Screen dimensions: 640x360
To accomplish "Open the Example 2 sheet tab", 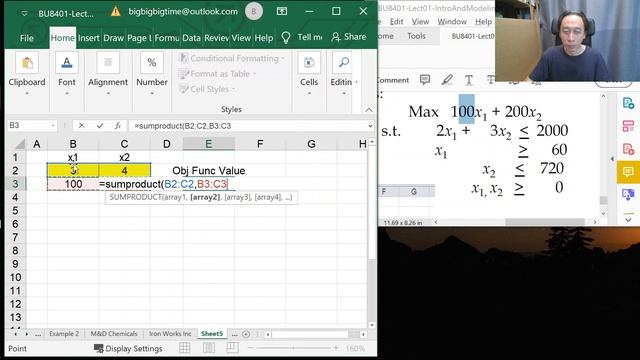I will 64,334.
